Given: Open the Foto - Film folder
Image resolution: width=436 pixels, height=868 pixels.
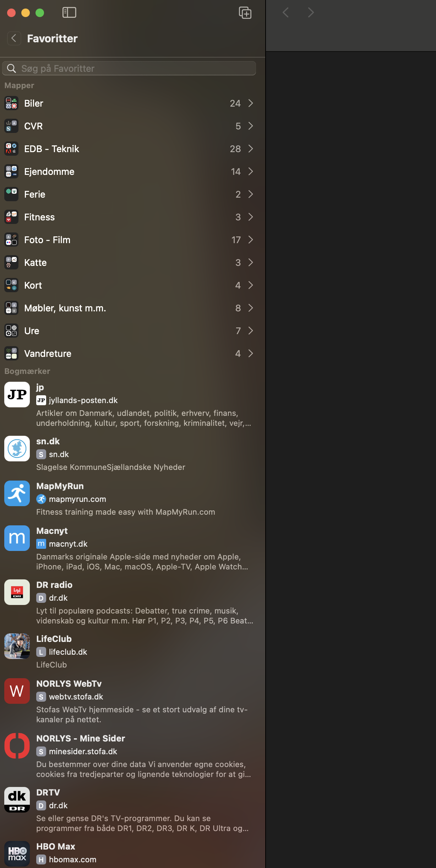Looking at the screenshot, I should click(x=47, y=240).
